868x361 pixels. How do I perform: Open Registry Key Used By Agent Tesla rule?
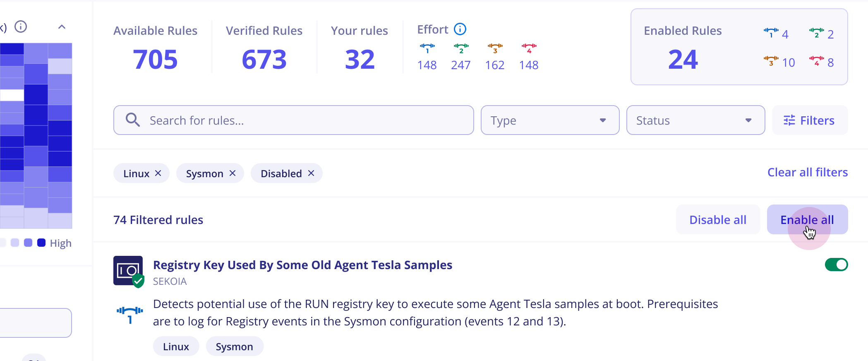tap(302, 265)
